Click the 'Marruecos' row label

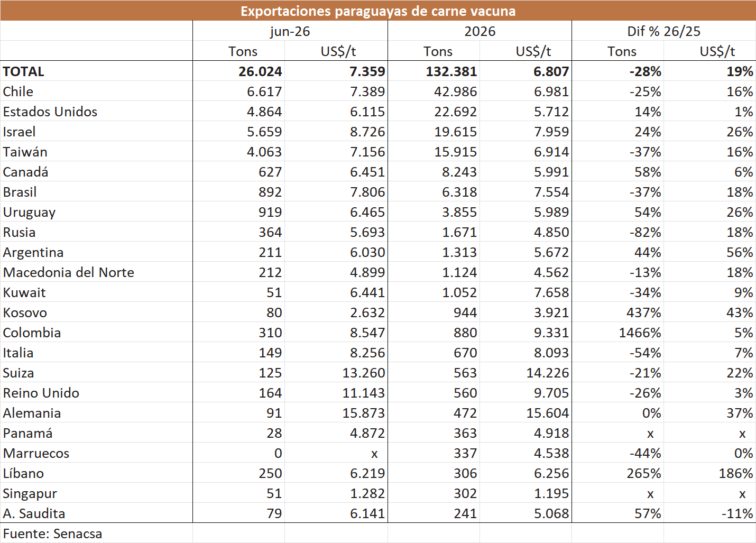(36, 453)
